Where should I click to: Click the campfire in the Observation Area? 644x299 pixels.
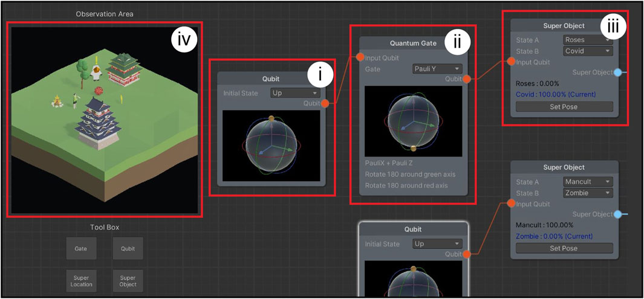click(56, 101)
